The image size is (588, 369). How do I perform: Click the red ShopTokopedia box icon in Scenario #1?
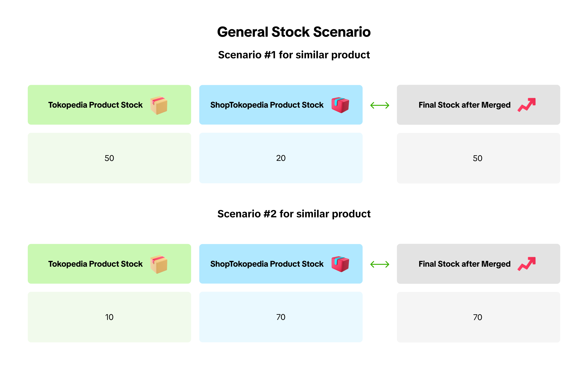click(x=340, y=105)
